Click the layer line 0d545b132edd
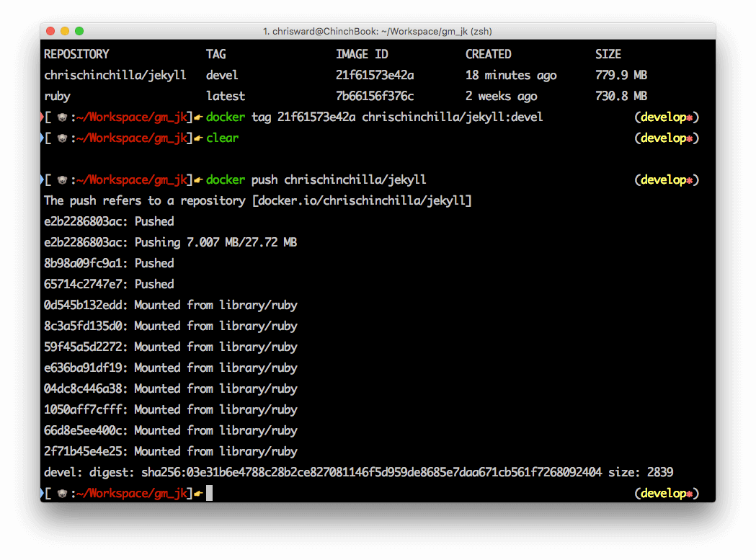 [170, 305]
